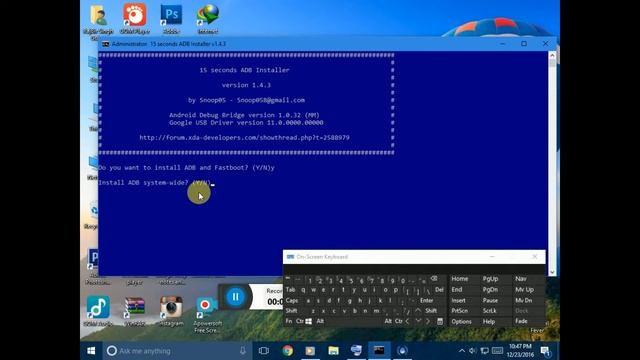Toggle the Fn key on On-Screen Keyboard
This screenshot has height=360, width=640.
tap(289, 321)
